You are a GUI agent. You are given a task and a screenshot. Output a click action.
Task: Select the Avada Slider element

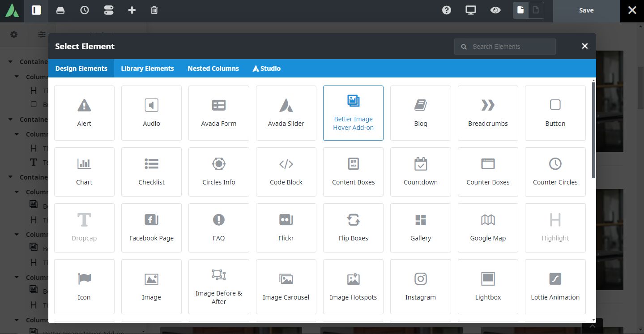click(x=286, y=113)
